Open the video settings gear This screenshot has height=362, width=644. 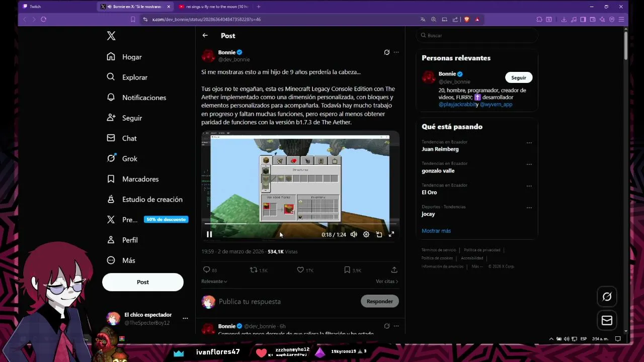coord(366,234)
